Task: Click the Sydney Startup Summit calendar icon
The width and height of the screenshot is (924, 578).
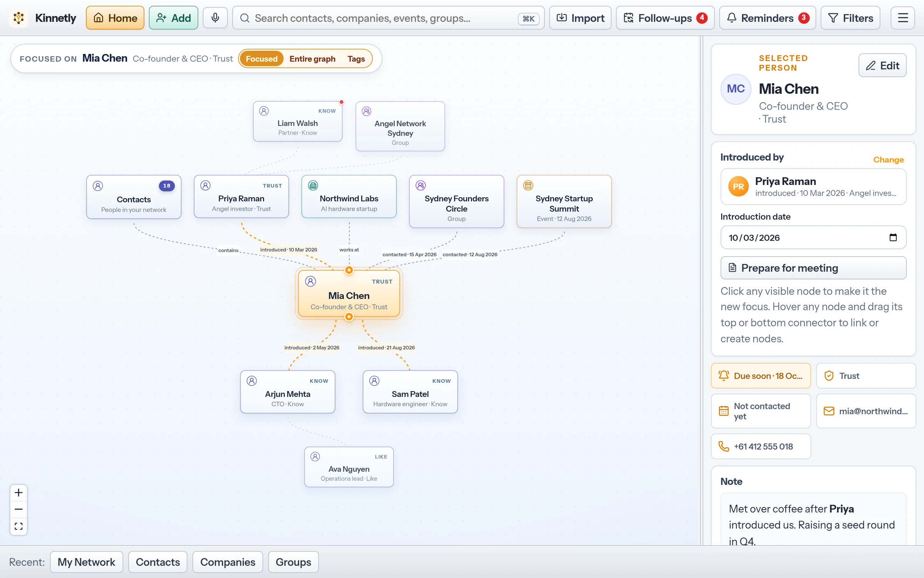Action: click(x=528, y=185)
